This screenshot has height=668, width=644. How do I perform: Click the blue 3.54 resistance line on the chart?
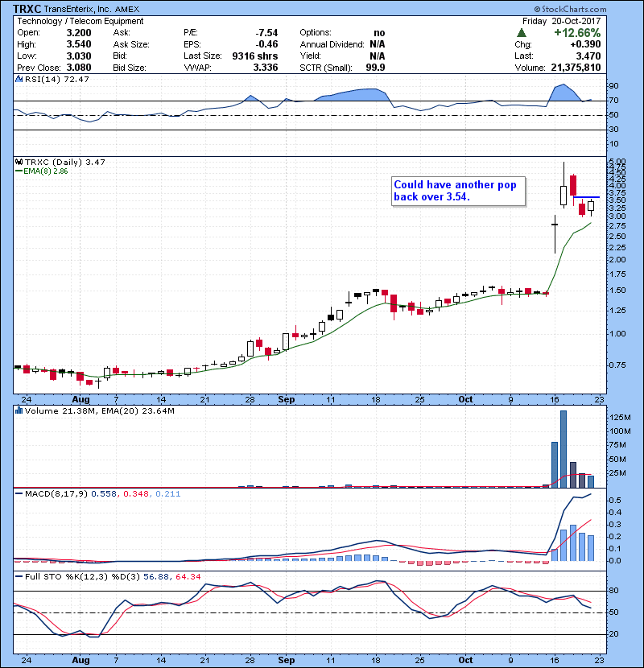pos(587,197)
